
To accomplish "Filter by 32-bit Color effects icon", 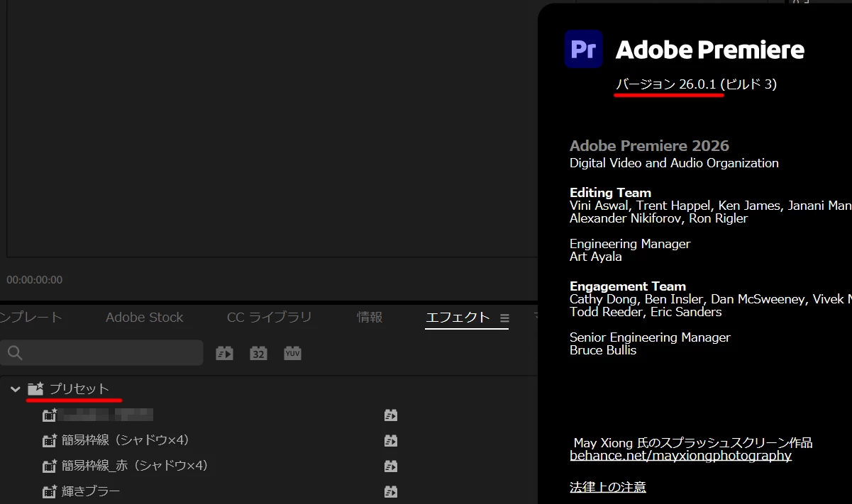I will (258, 353).
